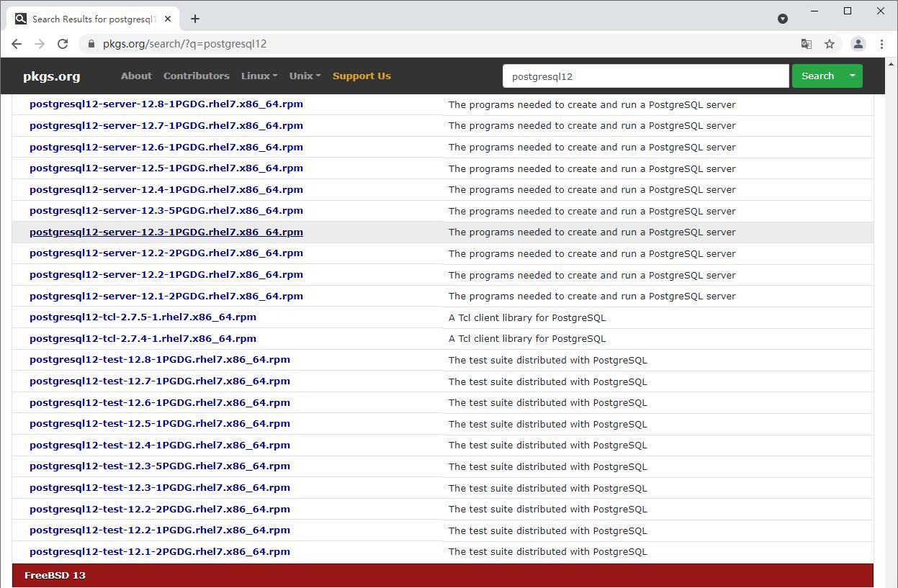898x588 pixels.
Task: Open postgresql12-test-12.6-1PGDG.rhel7 package
Action: point(160,402)
